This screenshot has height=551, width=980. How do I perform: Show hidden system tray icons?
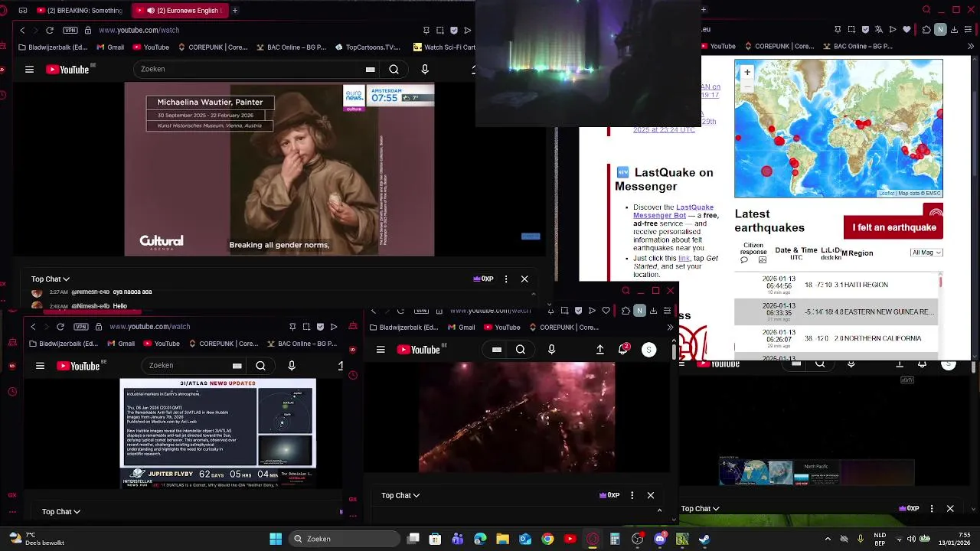click(x=828, y=539)
